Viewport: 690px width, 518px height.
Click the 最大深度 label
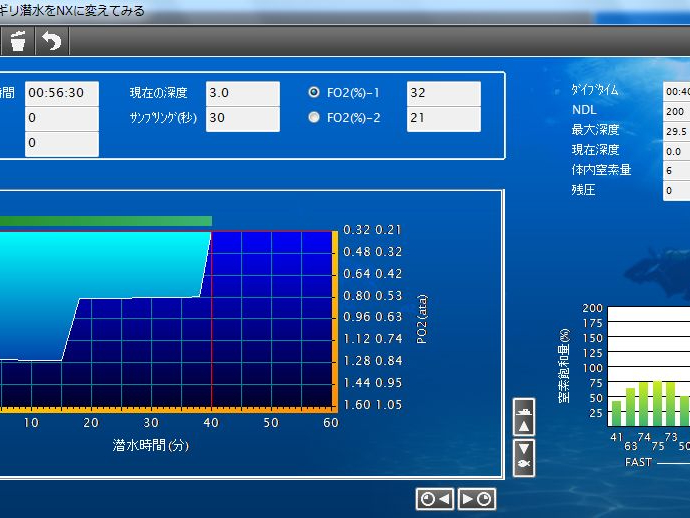coord(595,129)
